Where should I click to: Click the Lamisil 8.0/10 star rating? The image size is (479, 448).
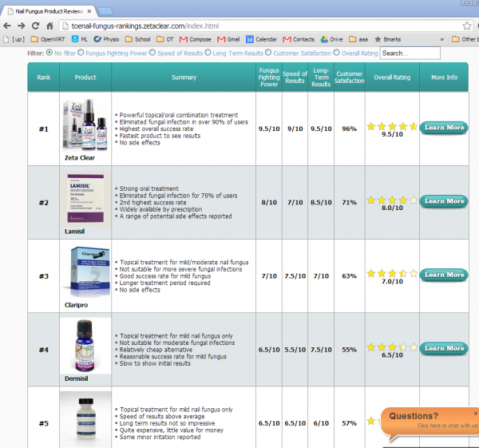pyautogui.click(x=392, y=200)
